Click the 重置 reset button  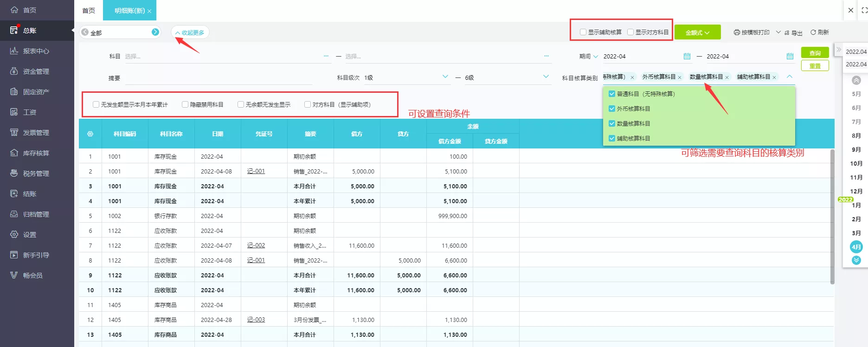pyautogui.click(x=815, y=66)
